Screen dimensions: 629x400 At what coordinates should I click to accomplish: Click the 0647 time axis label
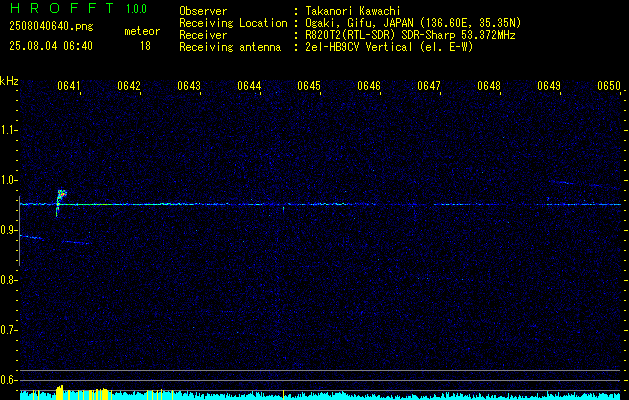(428, 86)
